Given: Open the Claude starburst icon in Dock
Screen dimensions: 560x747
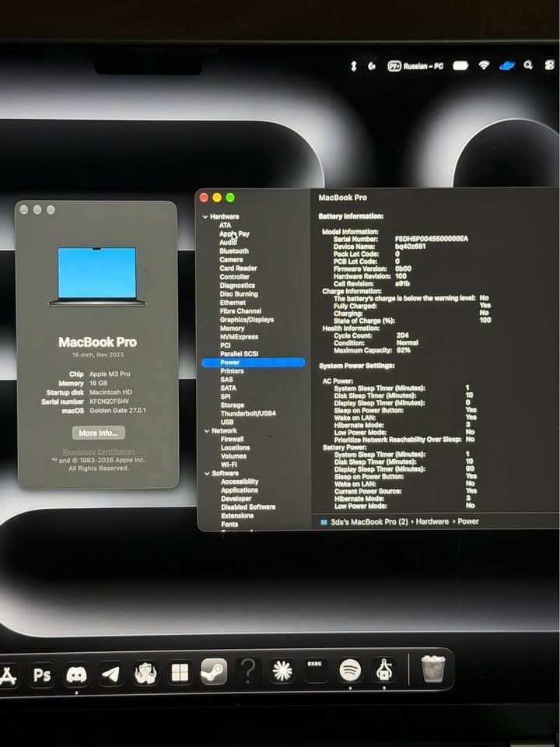Looking at the screenshot, I should click(x=282, y=670).
